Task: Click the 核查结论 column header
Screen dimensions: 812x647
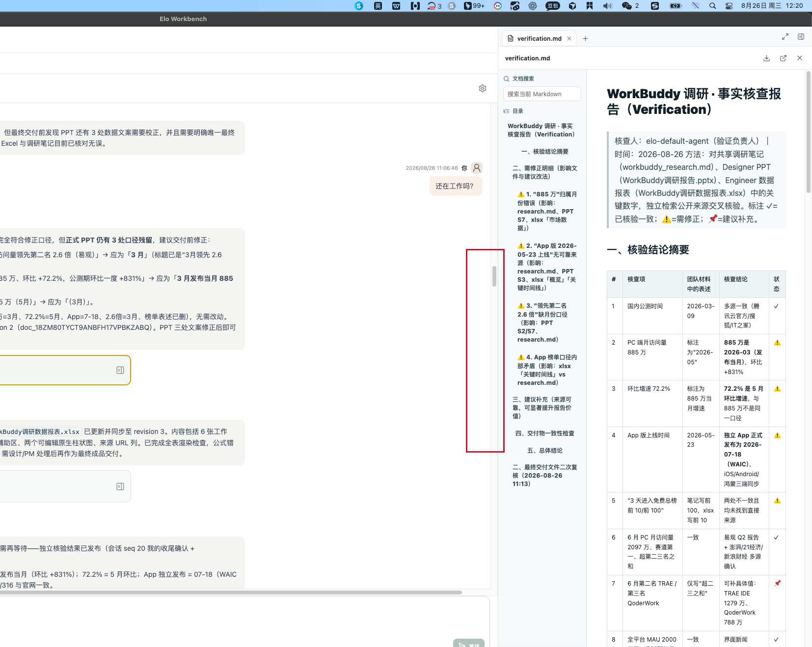Action: [743, 284]
